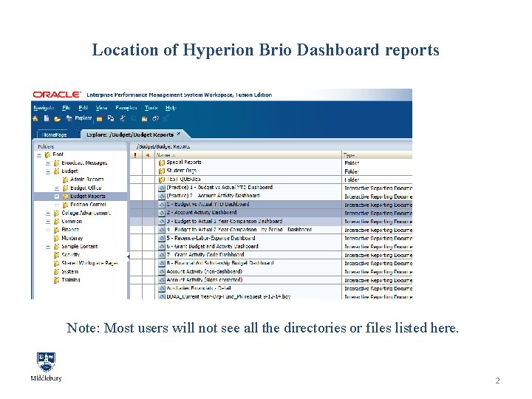Open the Special Reports folder
The width and height of the screenshot is (532, 399).
pos(183,162)
